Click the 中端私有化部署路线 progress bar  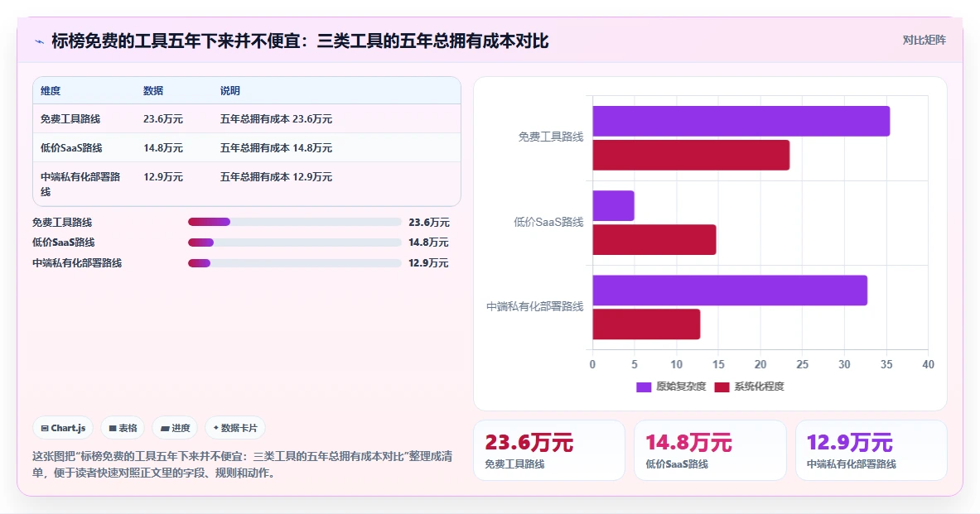pos(294,263)
